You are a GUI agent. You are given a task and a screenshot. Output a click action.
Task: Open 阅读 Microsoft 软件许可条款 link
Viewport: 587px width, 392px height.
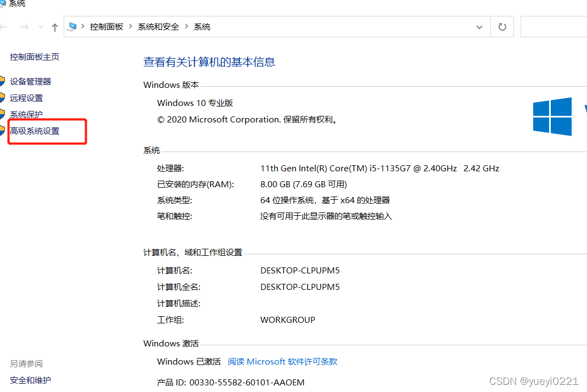point(283,362)
